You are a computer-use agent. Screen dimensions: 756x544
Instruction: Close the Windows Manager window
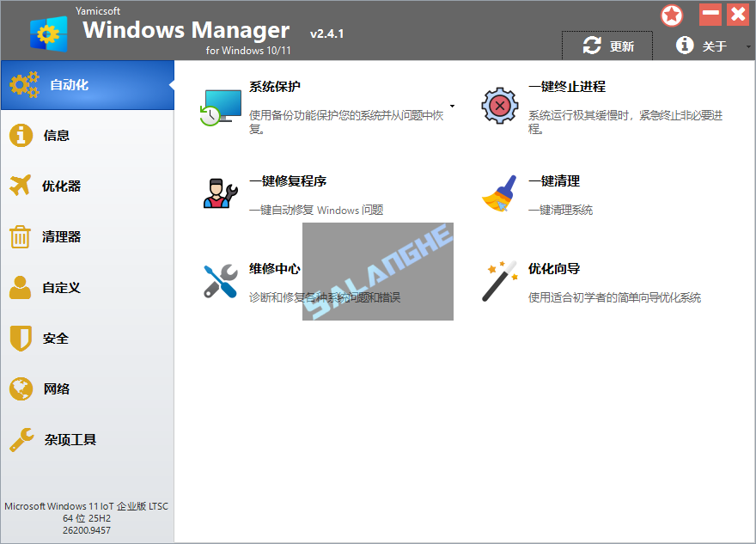coord(738,15)
